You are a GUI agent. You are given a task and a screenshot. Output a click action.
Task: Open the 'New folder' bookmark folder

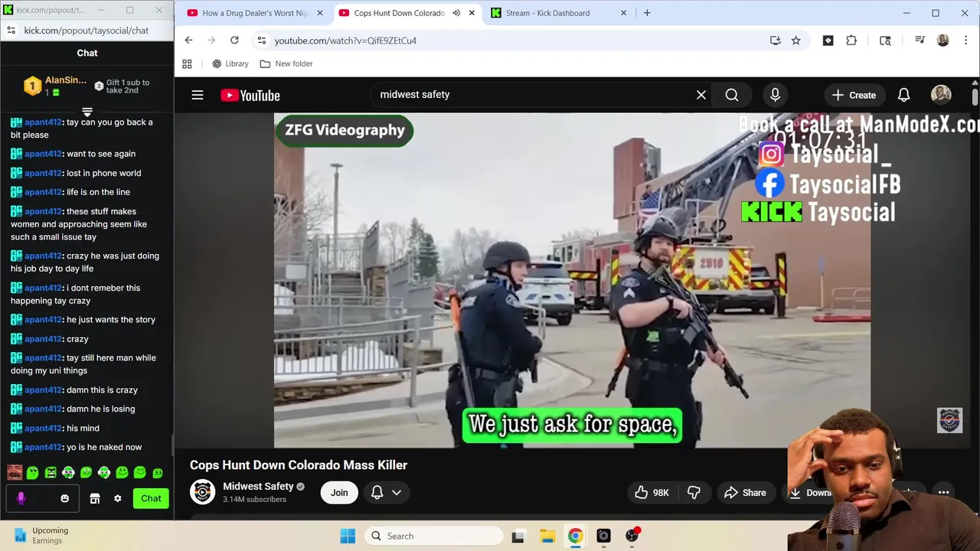tap(286, 64)
